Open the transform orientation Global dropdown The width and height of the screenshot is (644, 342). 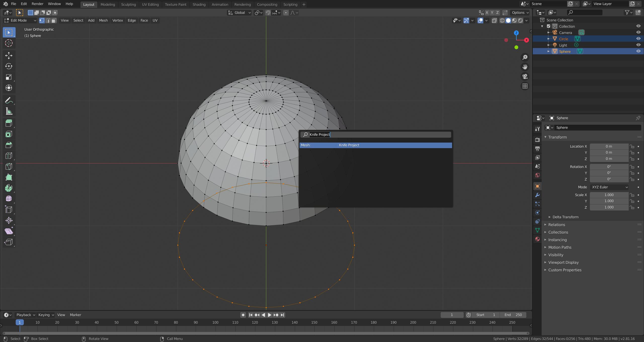(239, 13)
